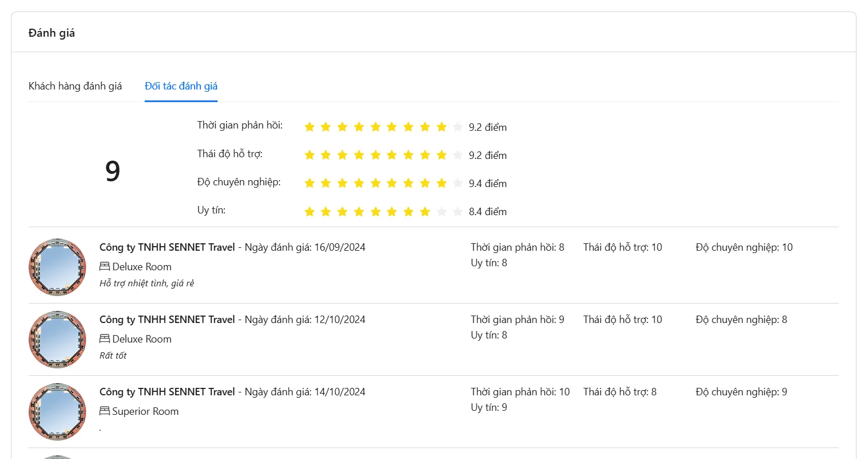Open avatar of 14/10/2024 SENNET review

57,412
